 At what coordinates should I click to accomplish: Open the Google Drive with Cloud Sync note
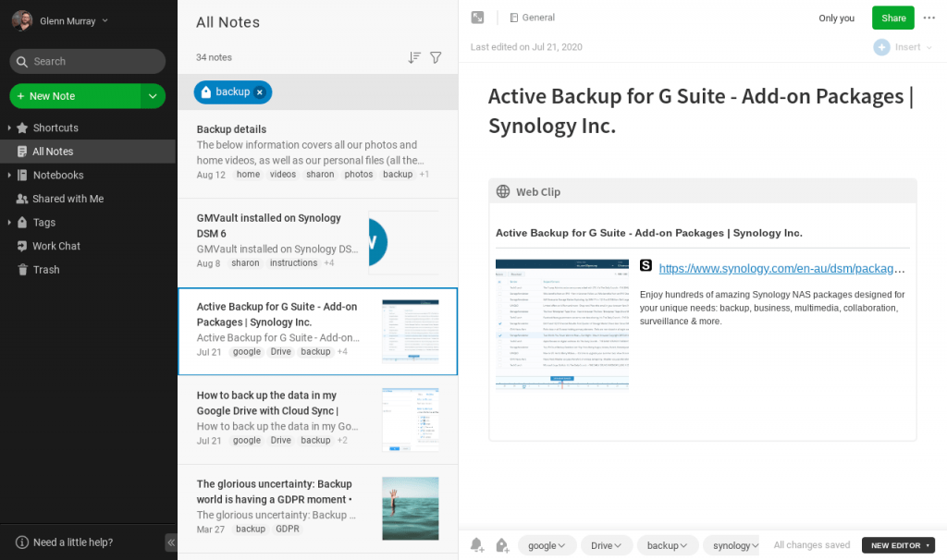click(x=318, y=420)
